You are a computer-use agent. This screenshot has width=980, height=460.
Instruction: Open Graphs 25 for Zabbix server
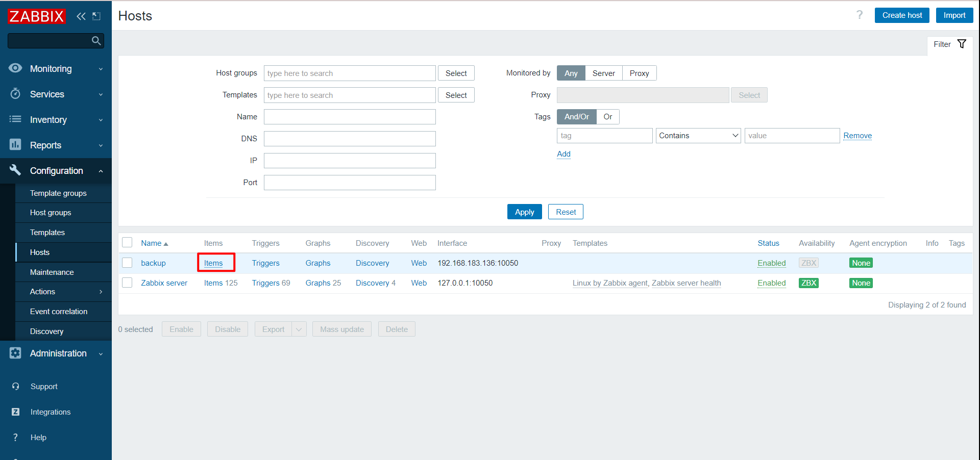click(323, 283)
